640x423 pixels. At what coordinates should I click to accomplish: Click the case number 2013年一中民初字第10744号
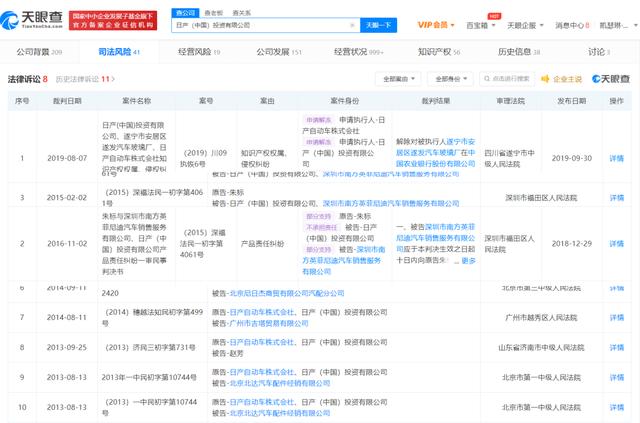(x=149, y=377)
